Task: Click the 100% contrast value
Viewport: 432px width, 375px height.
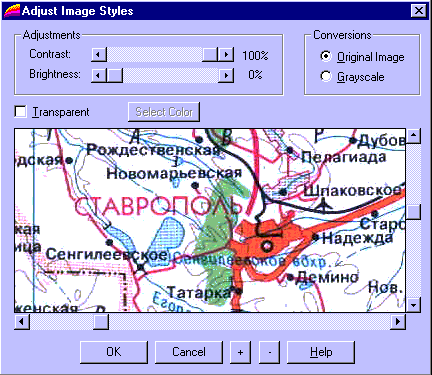Action: (255, 55)
